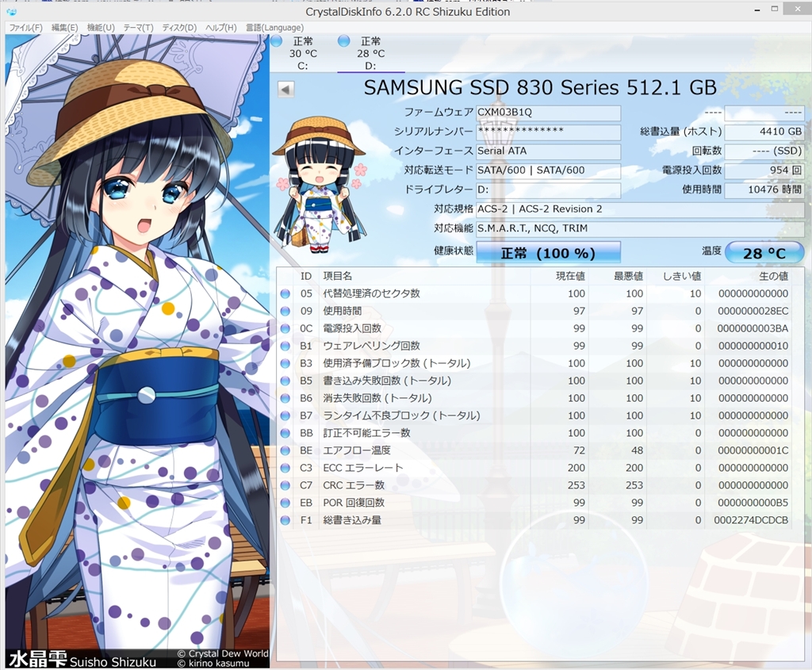
Task: Click the firmware field CXM03B1Q
Action: 549,113
